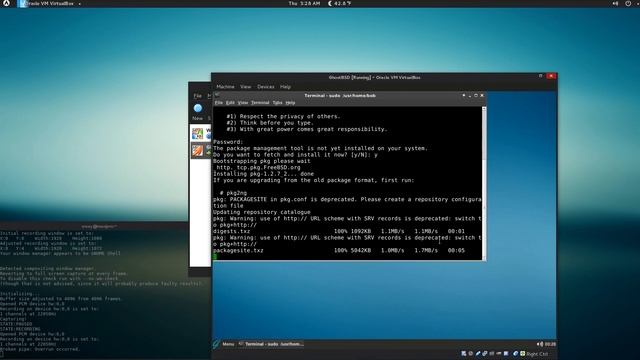
Task: Click the VirtualBox shared folders indicator
Action: click(492, 353)
